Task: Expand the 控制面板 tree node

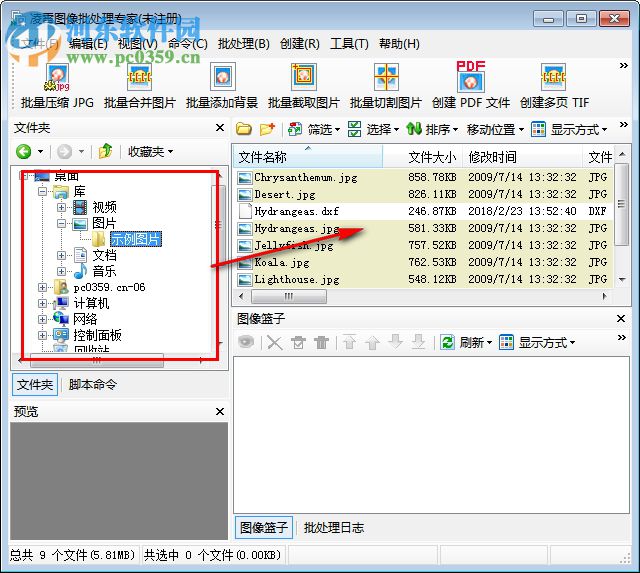Action: [42, 335]
